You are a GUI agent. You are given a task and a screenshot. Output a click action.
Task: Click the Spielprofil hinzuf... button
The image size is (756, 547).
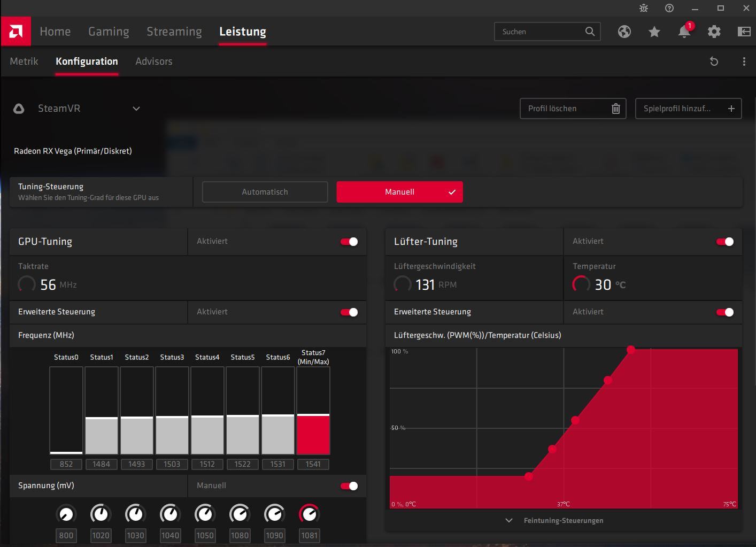(688, 109)
